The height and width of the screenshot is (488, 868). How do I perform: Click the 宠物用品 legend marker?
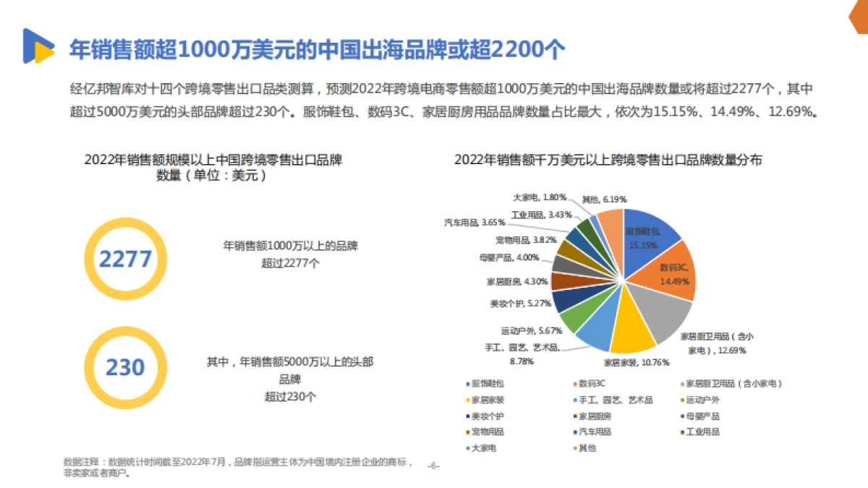467,432
